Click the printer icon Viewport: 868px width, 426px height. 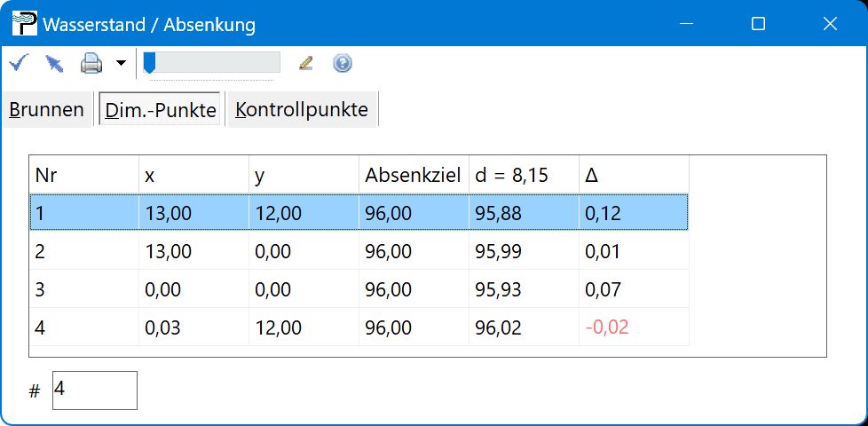pyautogui.click(x=91, y=63)
